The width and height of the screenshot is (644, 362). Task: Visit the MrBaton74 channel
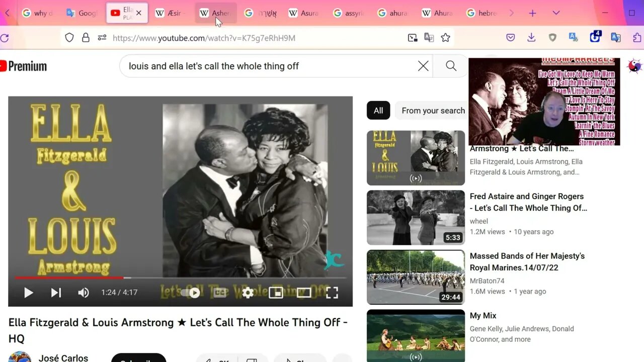point(487,281)
